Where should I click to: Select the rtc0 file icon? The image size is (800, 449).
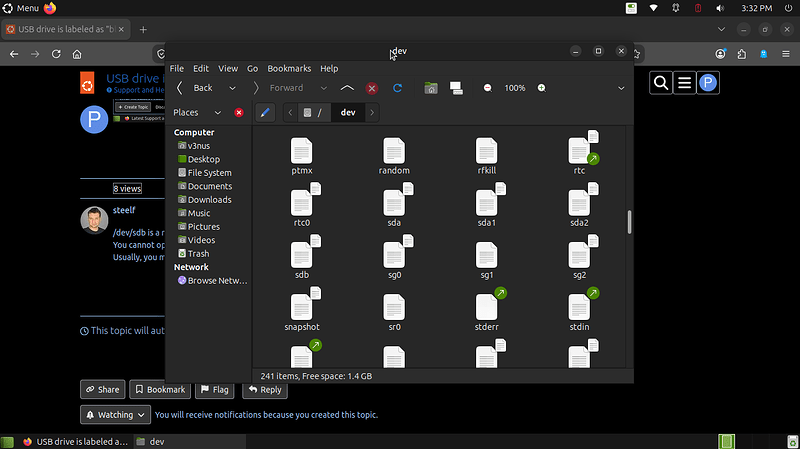tap(302, 205)
